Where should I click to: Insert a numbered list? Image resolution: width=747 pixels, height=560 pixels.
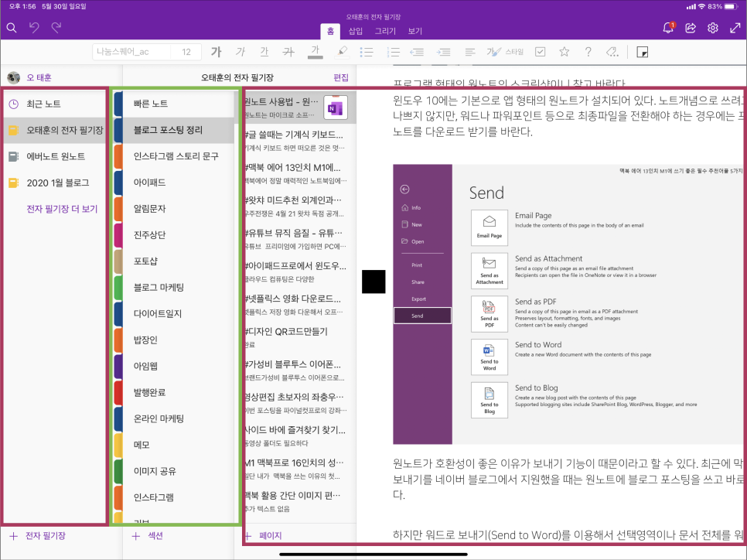point(393,52)
